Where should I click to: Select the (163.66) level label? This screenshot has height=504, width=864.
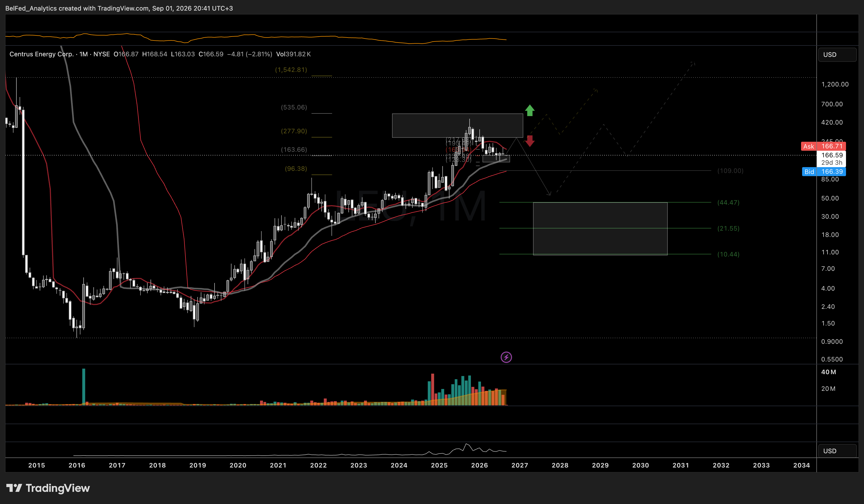tap(294, 149)
